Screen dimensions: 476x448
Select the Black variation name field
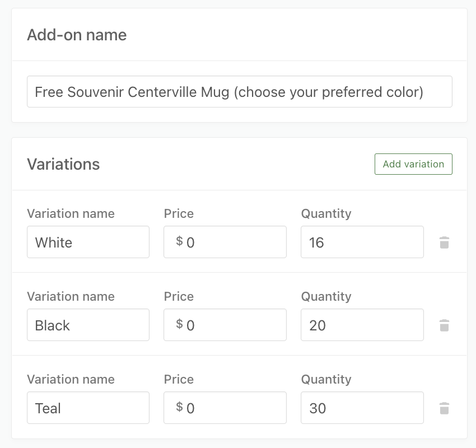tap(88, 325)
